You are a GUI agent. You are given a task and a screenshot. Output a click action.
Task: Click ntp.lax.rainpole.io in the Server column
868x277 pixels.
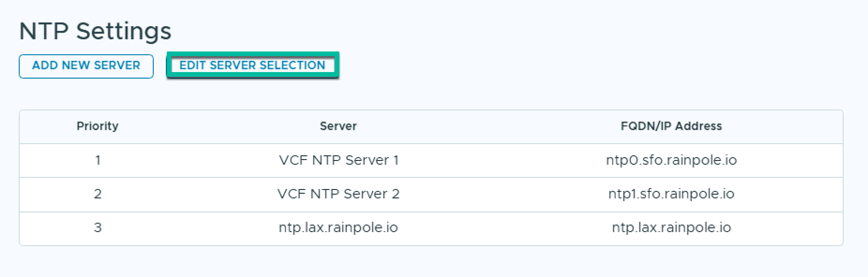pyautogui.click(x=338, y=228)
